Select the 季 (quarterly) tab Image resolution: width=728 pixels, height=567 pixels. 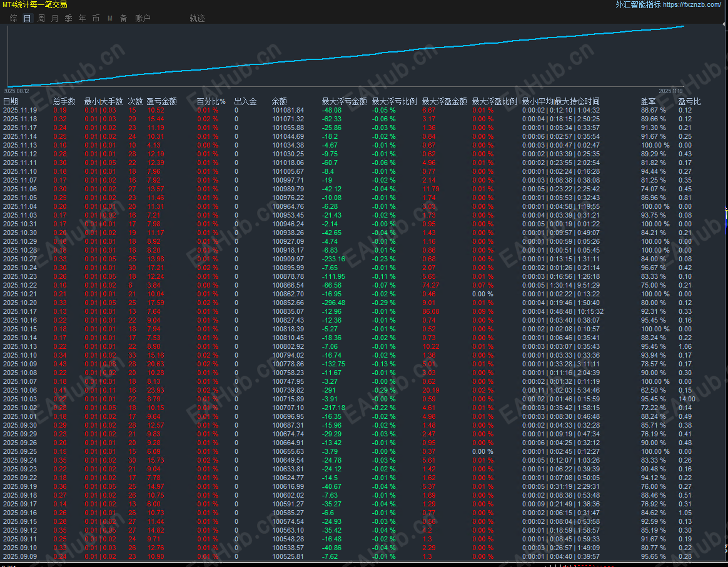coord(69,19)
